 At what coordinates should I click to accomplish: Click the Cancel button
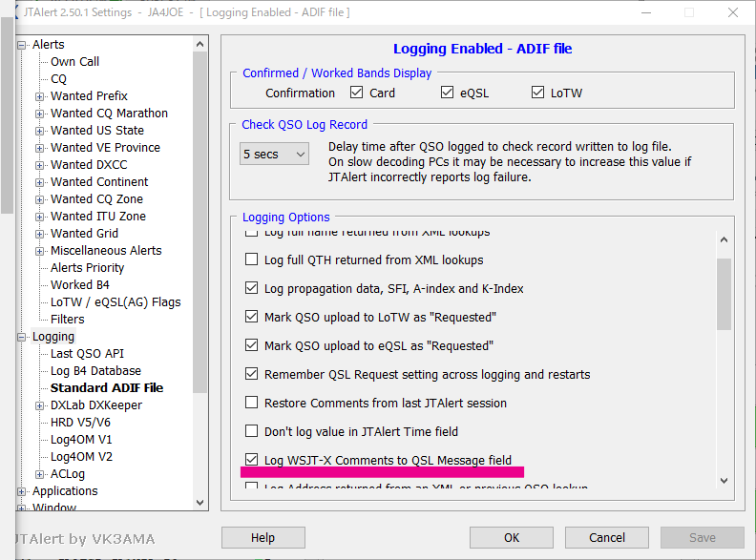tap(607, 537)
